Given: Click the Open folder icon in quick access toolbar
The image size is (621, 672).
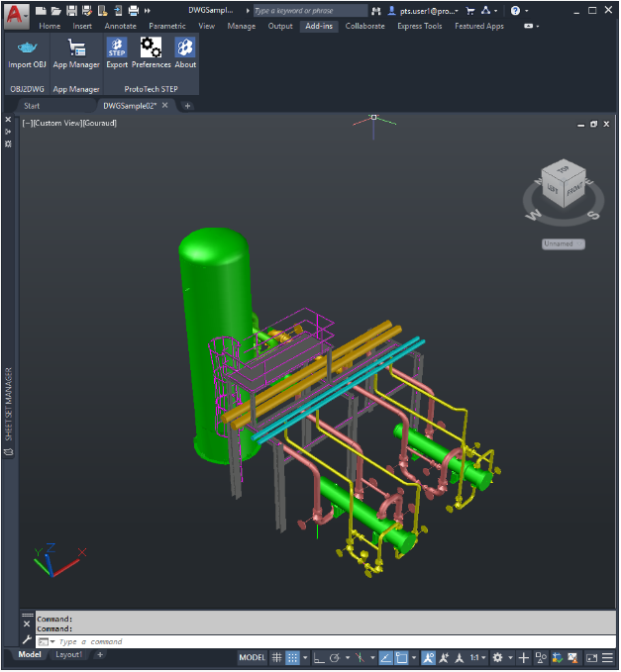Looking at the screenshot, I should (55, 11).
